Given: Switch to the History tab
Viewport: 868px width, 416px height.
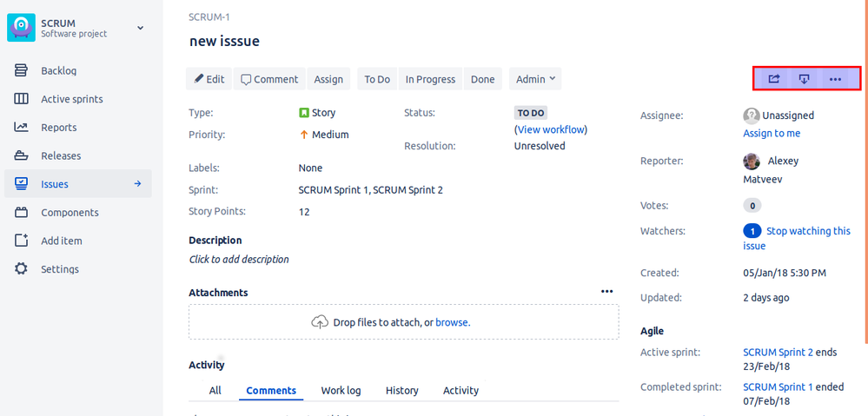Looking at the screenshot, I should (x=402, y=391).
